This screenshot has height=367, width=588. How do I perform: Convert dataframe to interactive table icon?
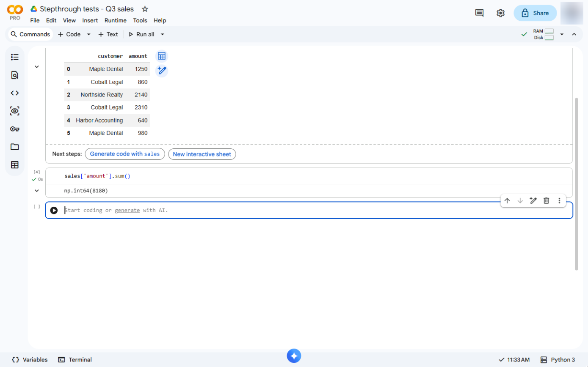coord(161,56)
